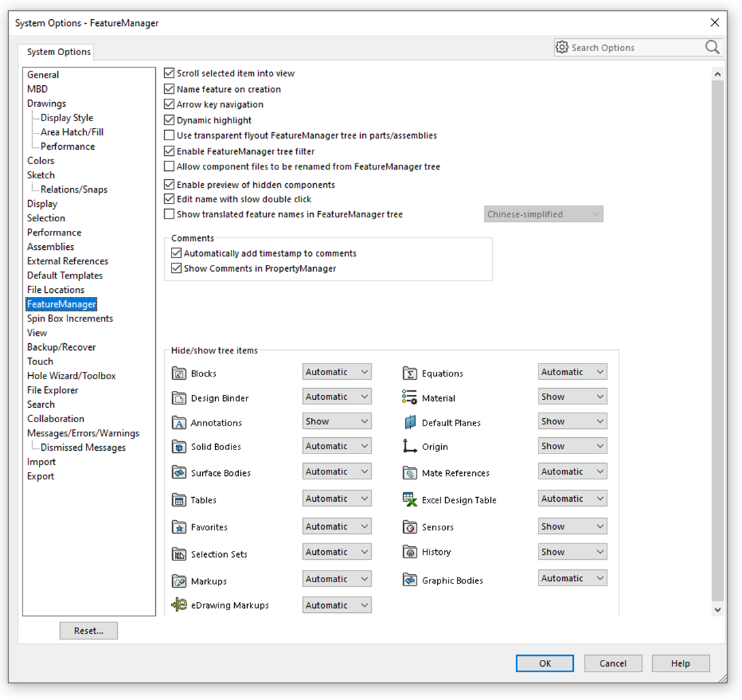Select the Design Binder icon
This screenshot has width=742, height=700.
tap(179, 398)
